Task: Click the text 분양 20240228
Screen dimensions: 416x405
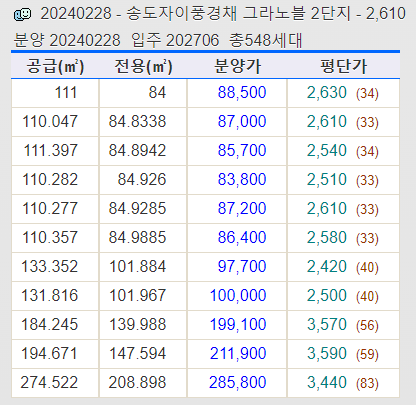Action: coord(67,40)
